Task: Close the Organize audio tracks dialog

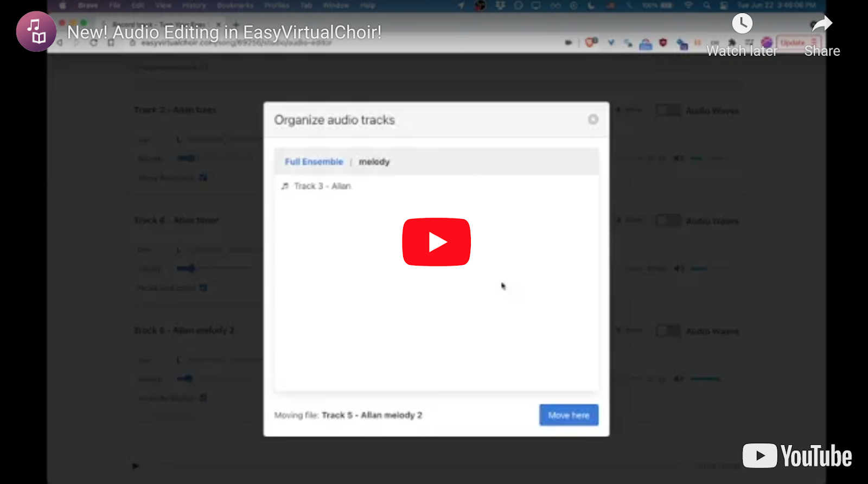Action: click(593, 119)
